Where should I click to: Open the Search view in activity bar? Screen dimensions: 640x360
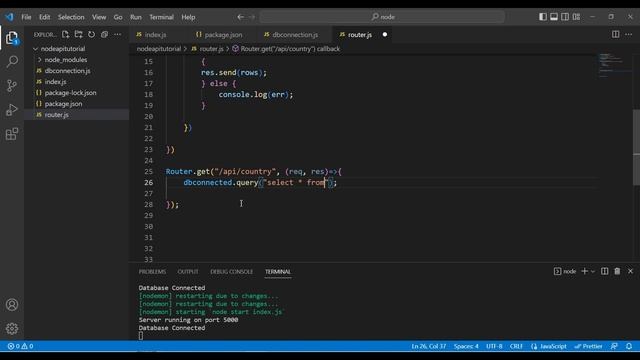[12, 62]
